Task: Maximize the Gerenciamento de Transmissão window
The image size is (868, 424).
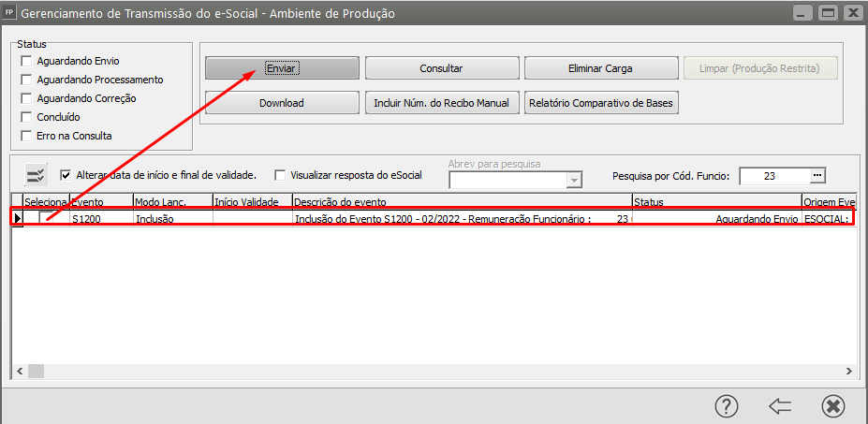Action: (828, 13)
